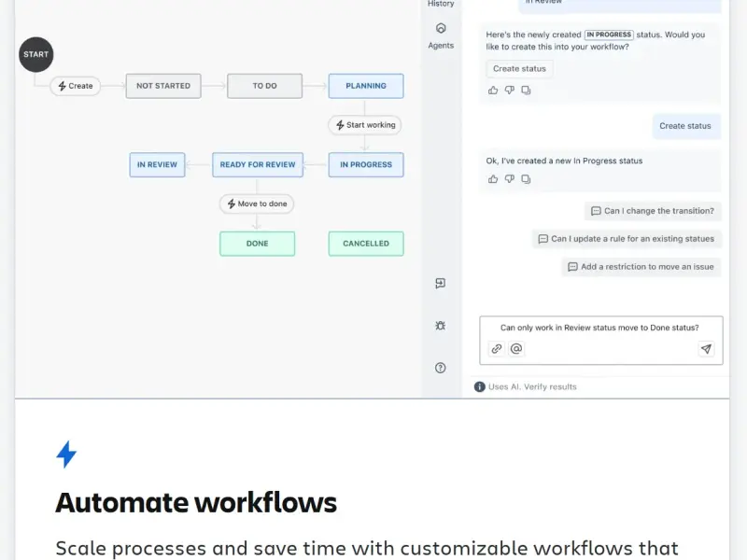The width and height of the screenshot is (747, 560).
Task: Click the 'Move to done' transition label
Action: point(257,204)
